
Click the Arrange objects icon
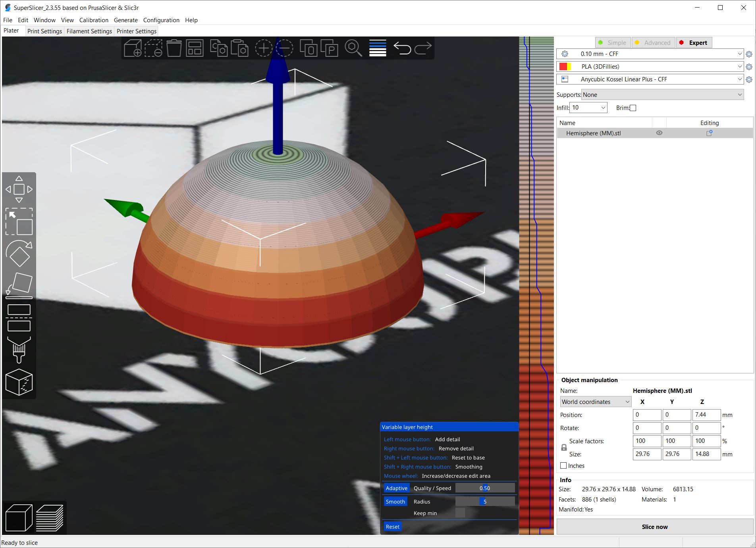pos(195,48)
